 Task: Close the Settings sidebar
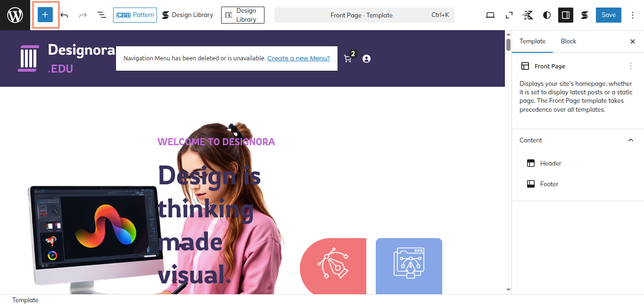click(x=633, y=41)
